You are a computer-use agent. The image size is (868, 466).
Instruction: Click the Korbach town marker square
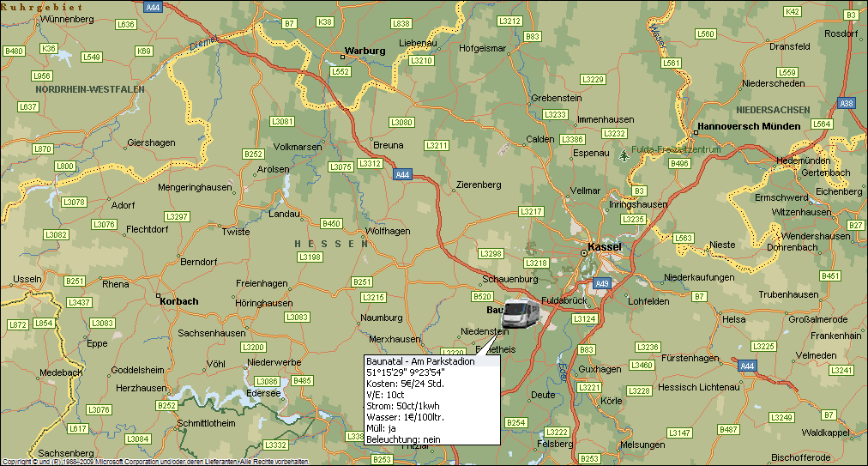[159, 296]
